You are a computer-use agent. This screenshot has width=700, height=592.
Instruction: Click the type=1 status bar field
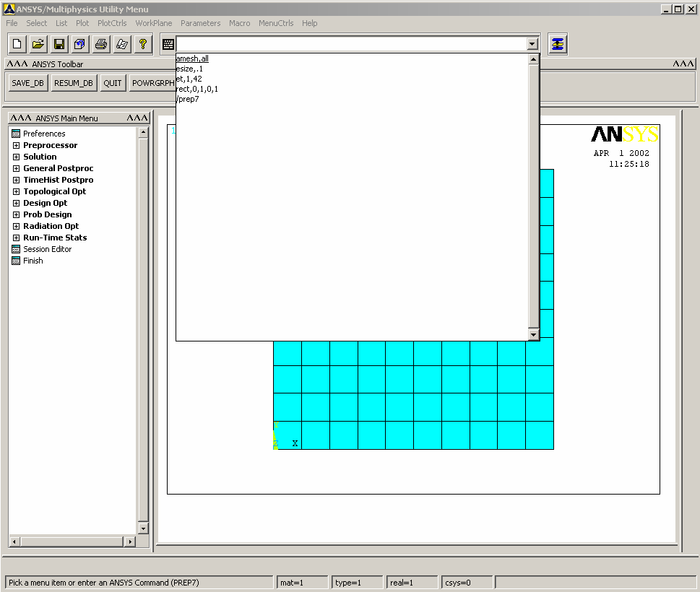pyautogui.click(x=357, y=583)
